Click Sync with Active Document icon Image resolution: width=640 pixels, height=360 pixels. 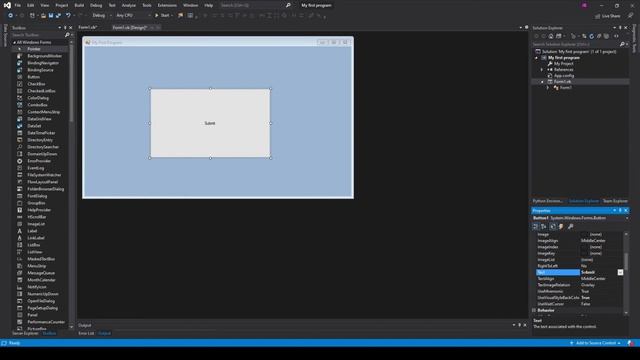(x=584, y=36)
